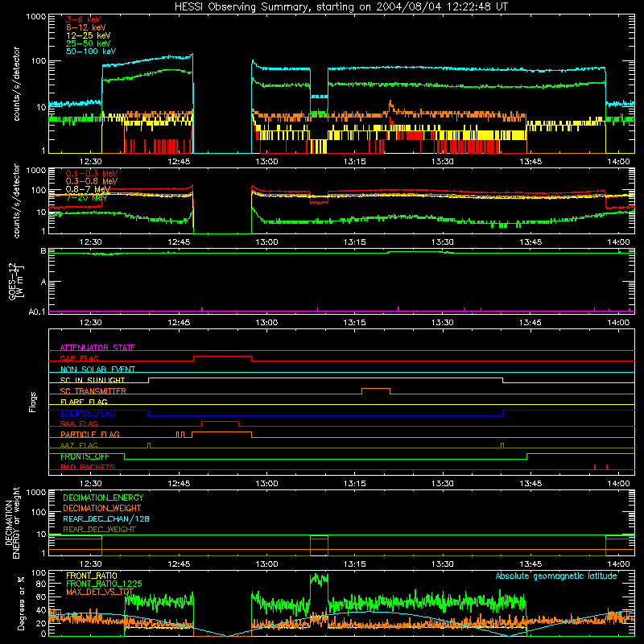Select the FRONT_RATIO legend label
The image size is (644, 644).
pyautogui.click(x=92, y=576)
